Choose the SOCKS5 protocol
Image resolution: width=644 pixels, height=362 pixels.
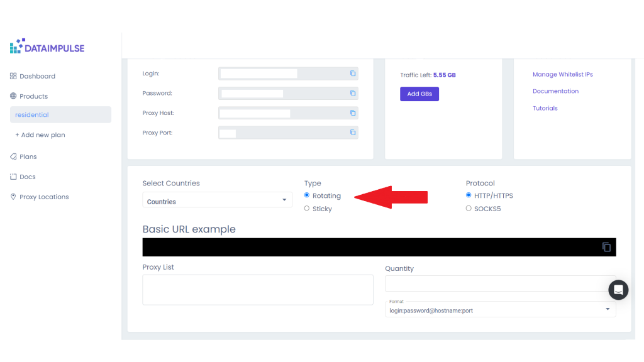pos(468,209)
